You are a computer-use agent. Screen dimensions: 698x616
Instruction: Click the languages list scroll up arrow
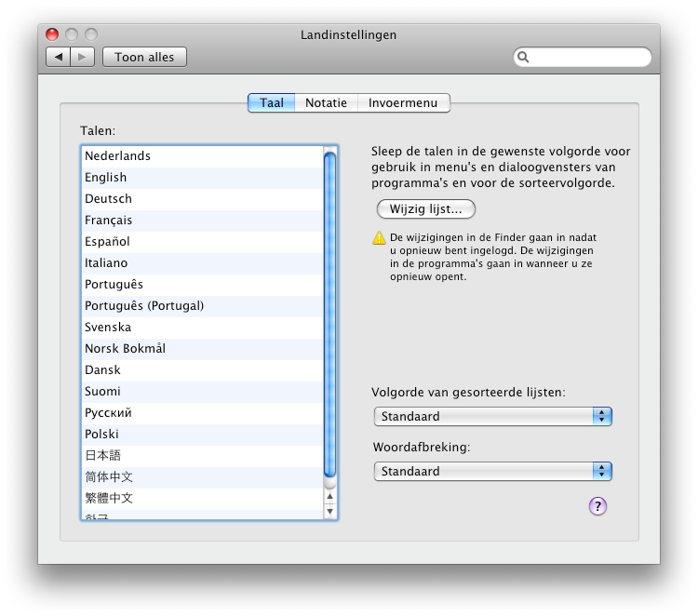click(329, 496)
